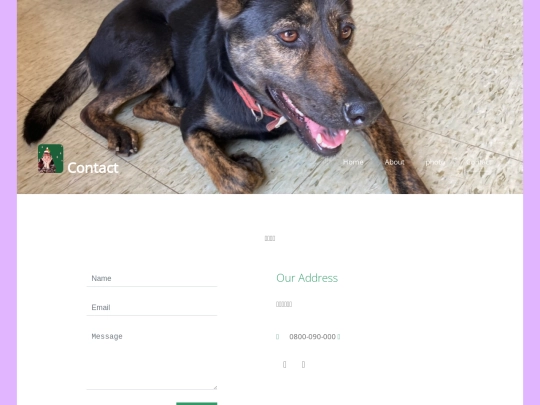540x405 pixels.
Task: Click the message box resize grip corner
Action: click(x=215, y=387)
